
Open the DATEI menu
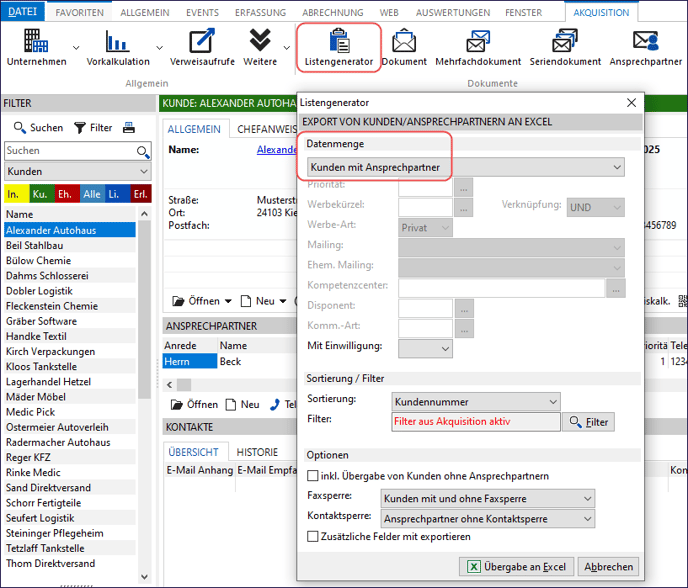click(x=22, y=12)
